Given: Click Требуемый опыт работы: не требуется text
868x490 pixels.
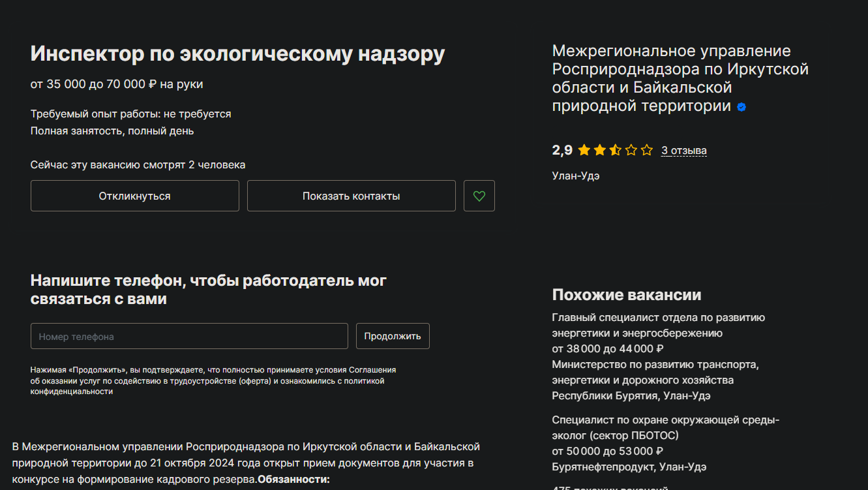Looking at the screenshot, I should click(x=131, y=114).
